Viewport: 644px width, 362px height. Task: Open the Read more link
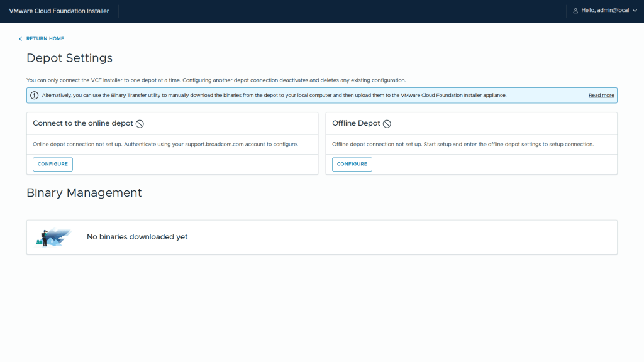click(x=601, y=96)
